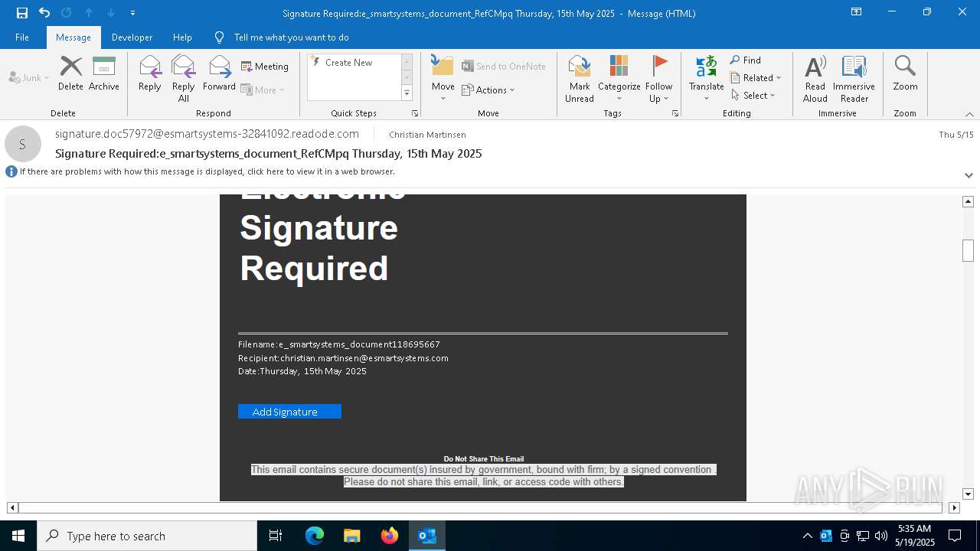The height and width of the screenshot is (551, 980).
Task: Expand the Quick Steps gallery
Action: coord(407,93)
